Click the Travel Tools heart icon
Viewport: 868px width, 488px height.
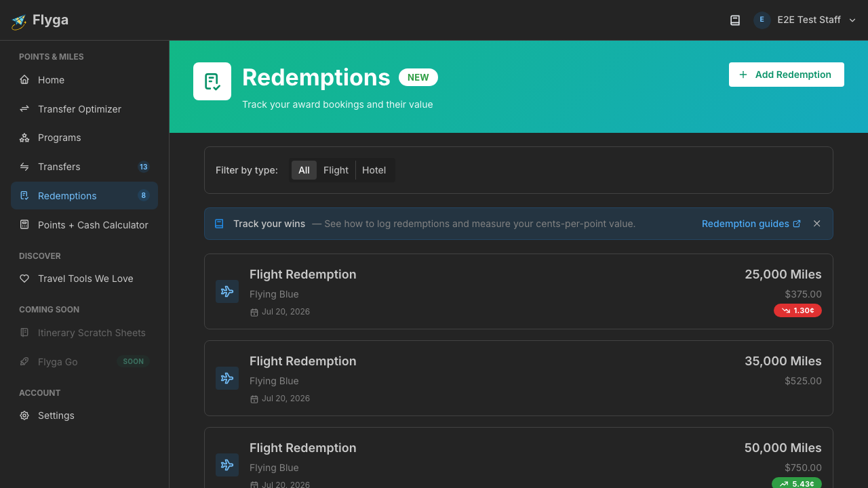coord(24,279)
